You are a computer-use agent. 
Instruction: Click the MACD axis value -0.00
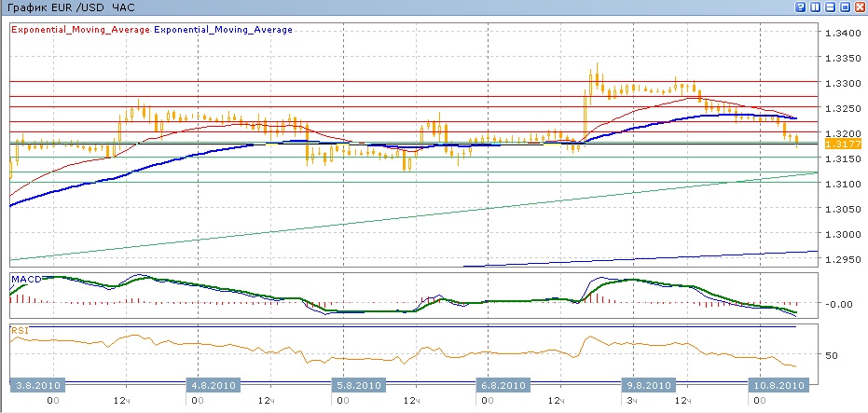click(837, 303)
